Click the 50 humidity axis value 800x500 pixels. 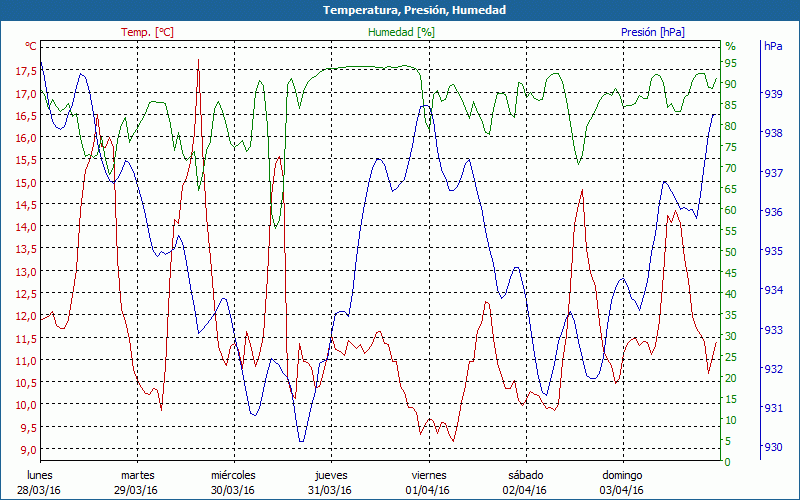[730, 252]
